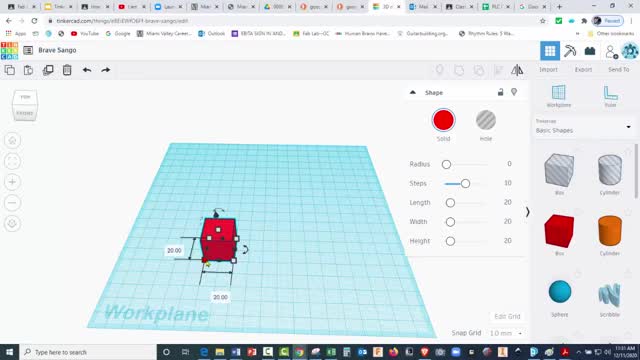This screenshot has width=640, height=360.
Task: Click the Edit Grid button
Action: (x=507, y=316)
